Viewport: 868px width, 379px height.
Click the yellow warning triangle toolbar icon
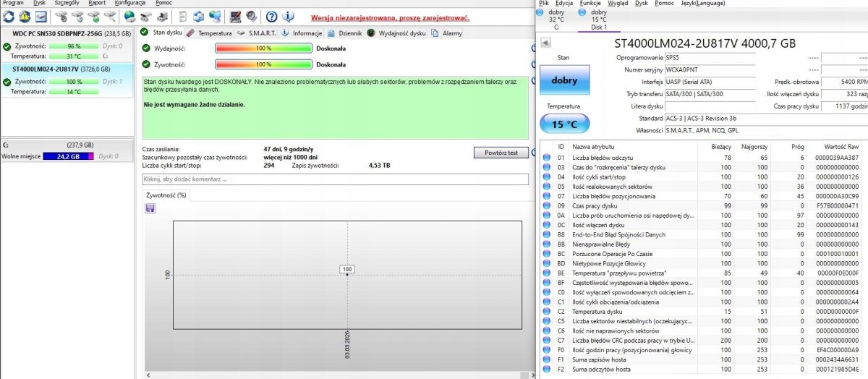click(x=24, y=16)
